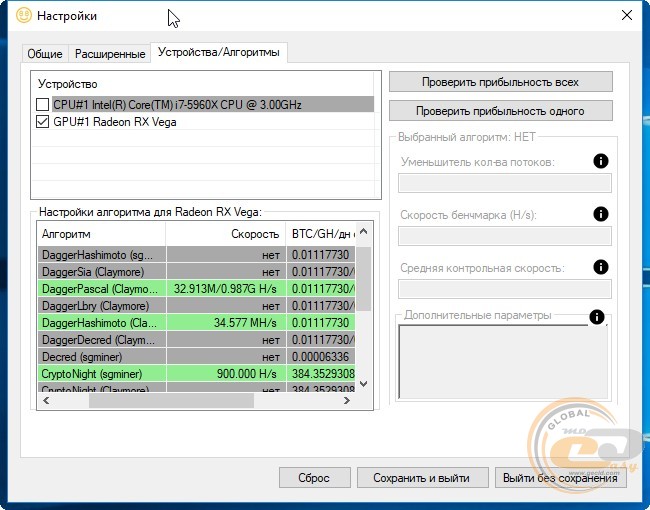Click the 32.913M/0.987G H/s speed cell
Image resolution: width=650 pixels, height=510 pixels.
226,289
